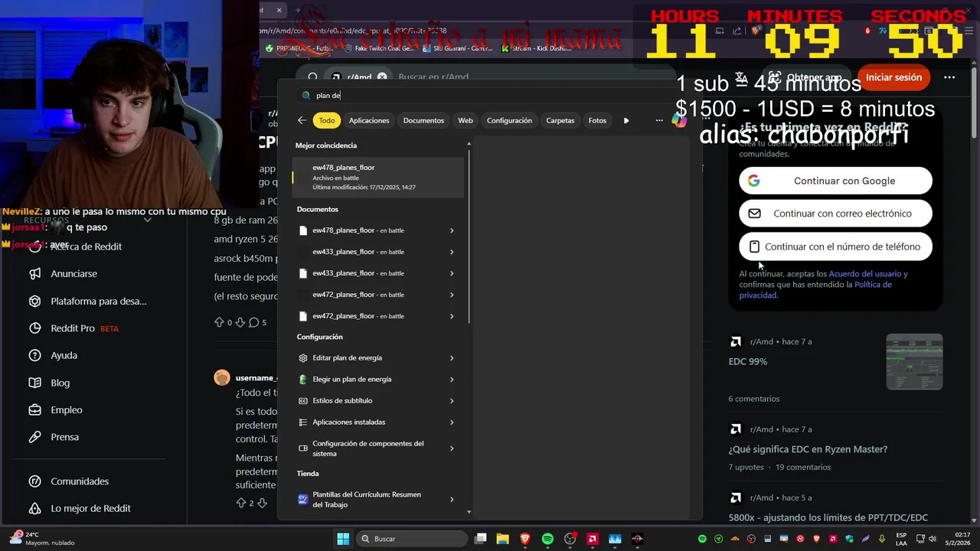Click the Aplicaciones instaladas list icon

tap(303, 422)
